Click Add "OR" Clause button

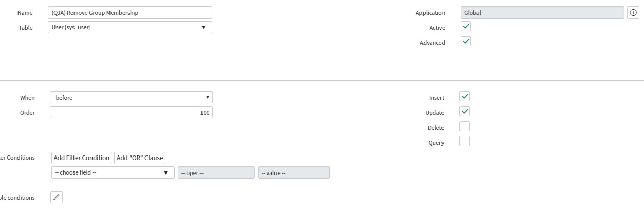(x=140, y=158)
